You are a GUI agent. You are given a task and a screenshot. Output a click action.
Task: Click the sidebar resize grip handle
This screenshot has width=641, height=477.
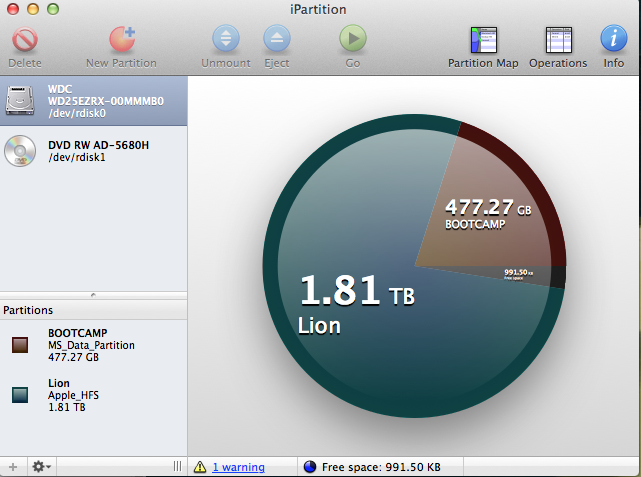coord(177,466)
